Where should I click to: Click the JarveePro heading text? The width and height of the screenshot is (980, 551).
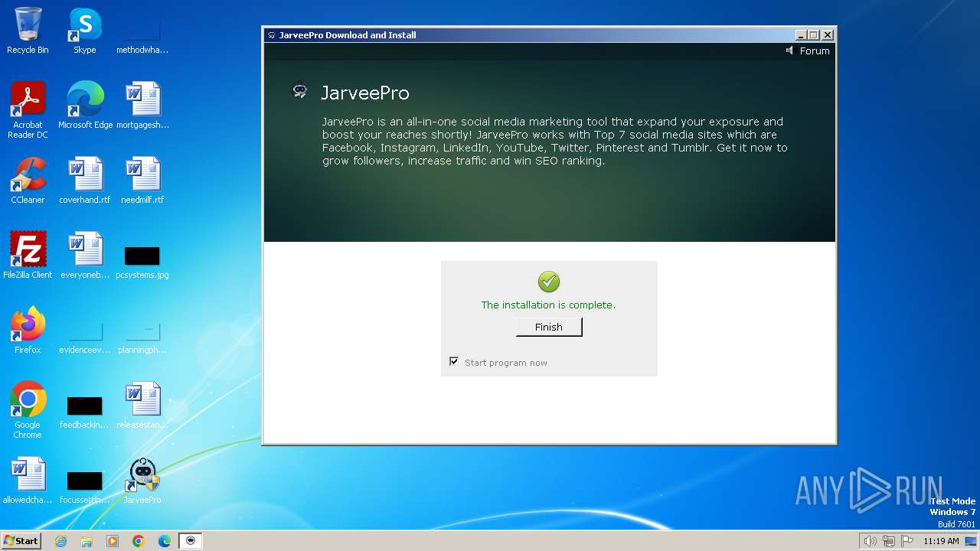[x=365, y=93]
